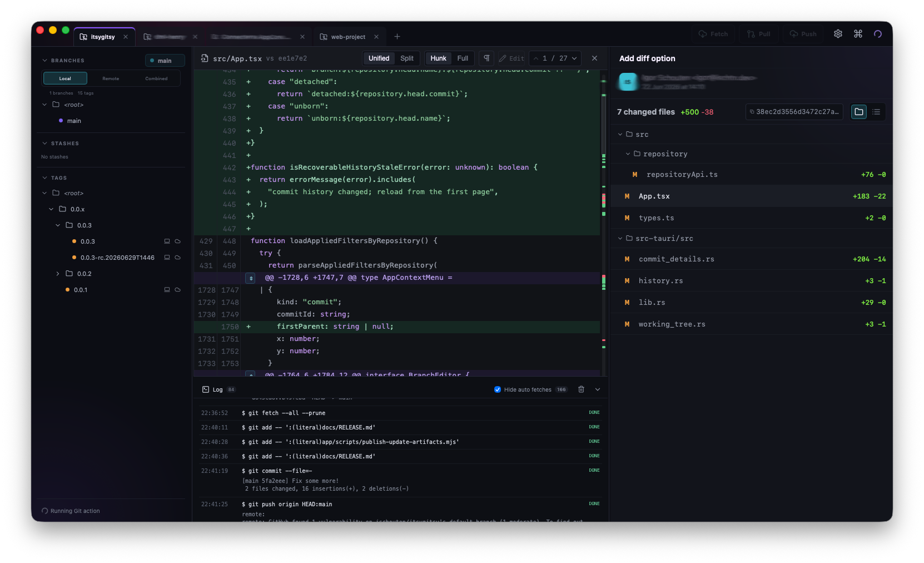924x563 pixels.
Task: Click the spinning sync indicator icon
Action: [878, 34]
